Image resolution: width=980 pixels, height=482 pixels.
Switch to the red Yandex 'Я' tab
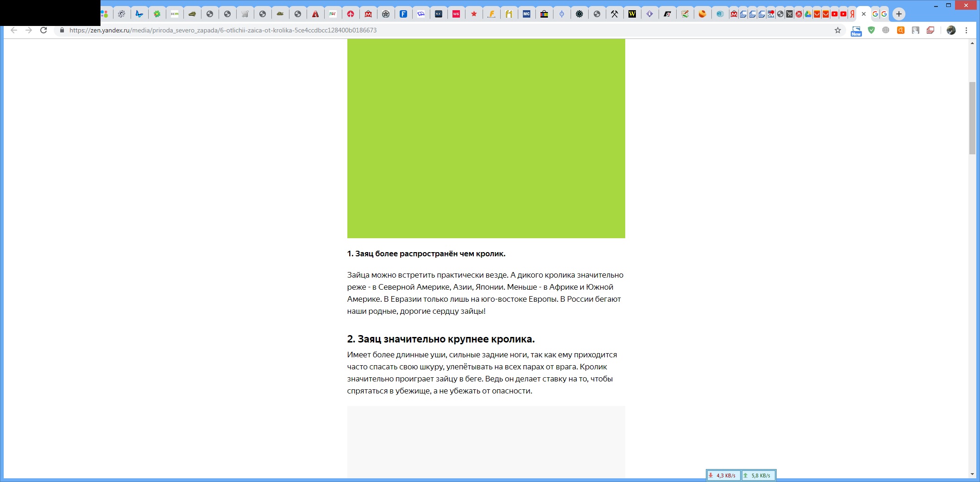point(852,14)
